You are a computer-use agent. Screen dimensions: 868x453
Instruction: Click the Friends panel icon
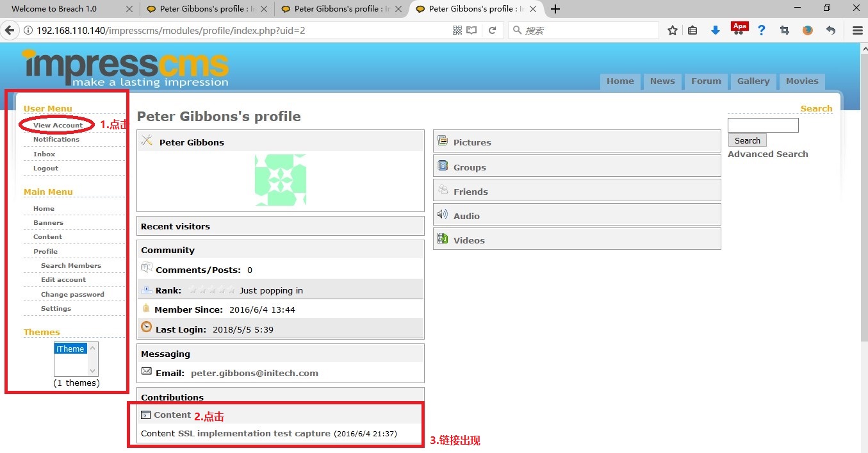[443, 190]
